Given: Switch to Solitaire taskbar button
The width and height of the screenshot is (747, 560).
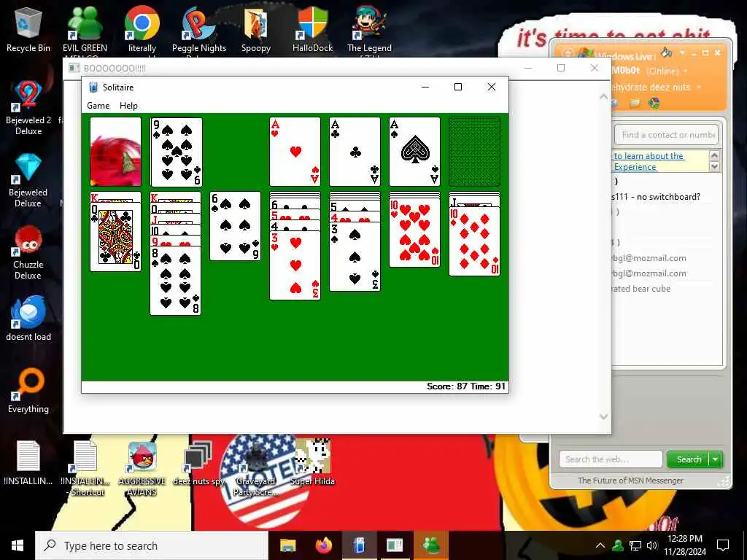Looking at the screenshot, I should [360, 545].
